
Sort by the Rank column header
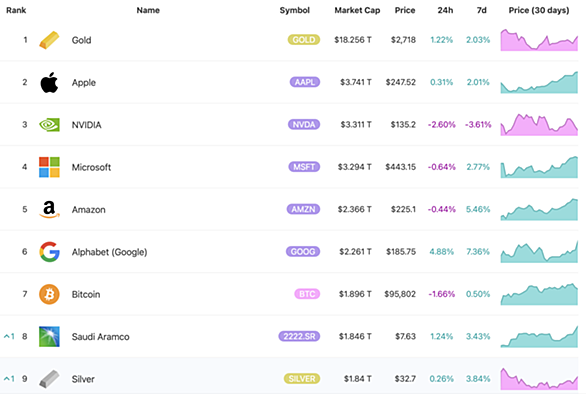(x=16, y=10)
